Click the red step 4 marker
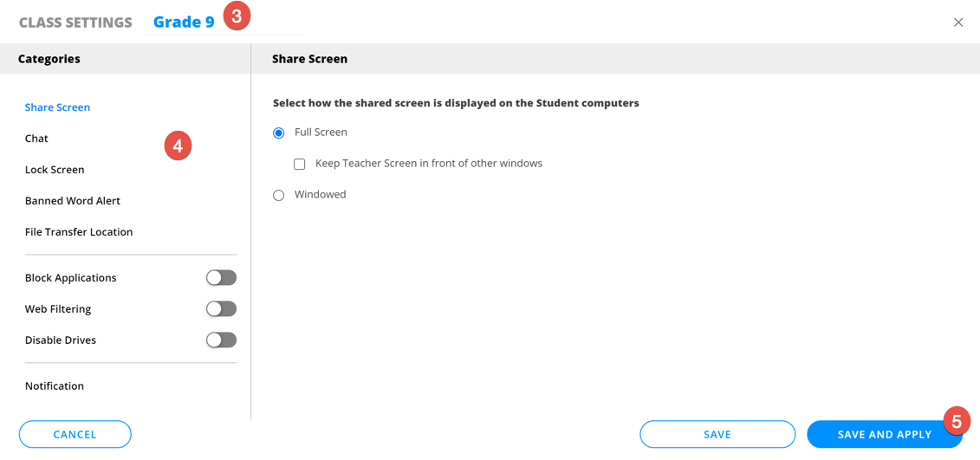 tap(178, 146)
